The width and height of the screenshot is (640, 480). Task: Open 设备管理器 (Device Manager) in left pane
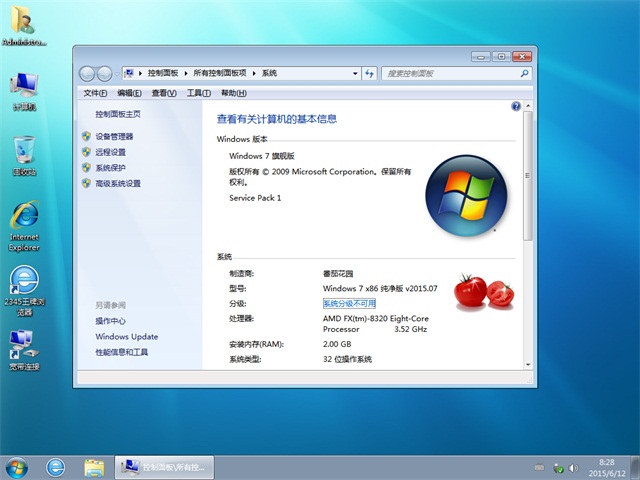click(x=114, y=136)
